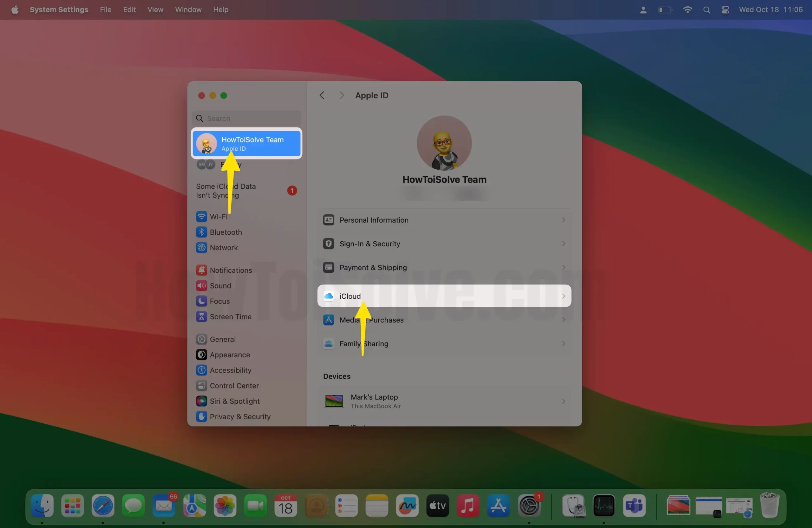The height and width of the screenshot is (528, 812).
Task: Open the Help menu
Action: coord(221,10)
